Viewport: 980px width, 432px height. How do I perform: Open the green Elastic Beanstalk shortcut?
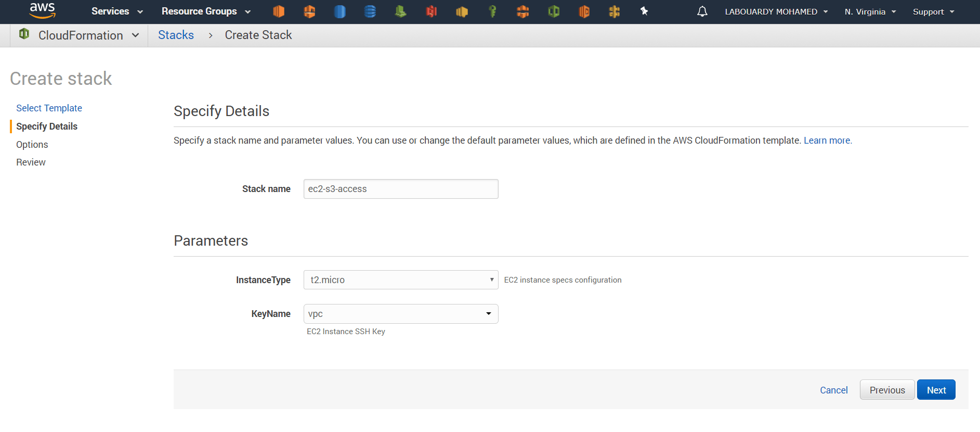(400, 11)
